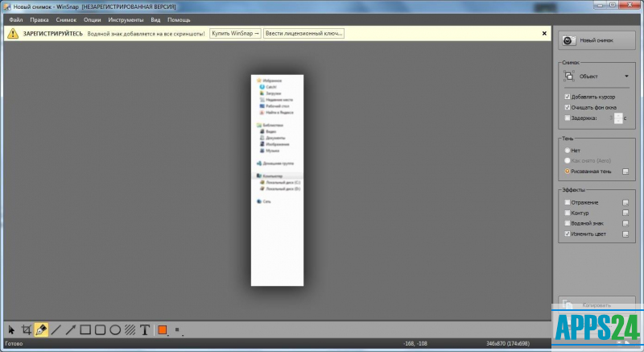Uncheck Добавлять курсор option

click(x=568, y=96)
